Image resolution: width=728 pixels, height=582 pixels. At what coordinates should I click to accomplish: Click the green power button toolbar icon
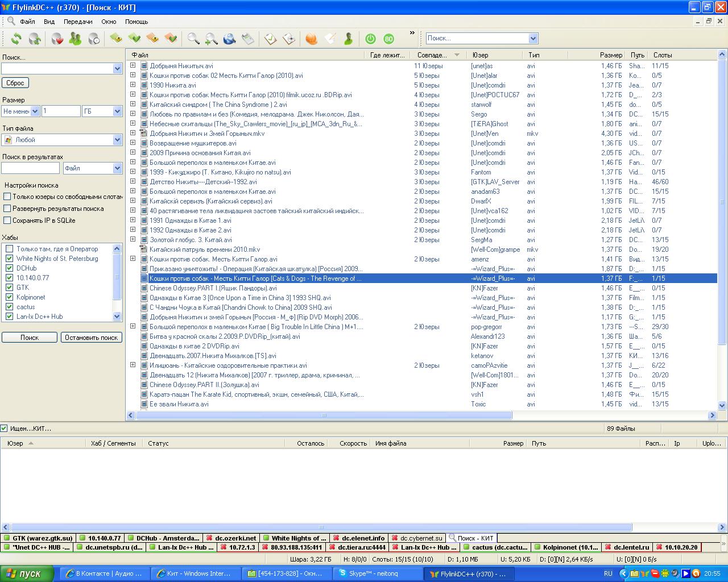(370, 39)
